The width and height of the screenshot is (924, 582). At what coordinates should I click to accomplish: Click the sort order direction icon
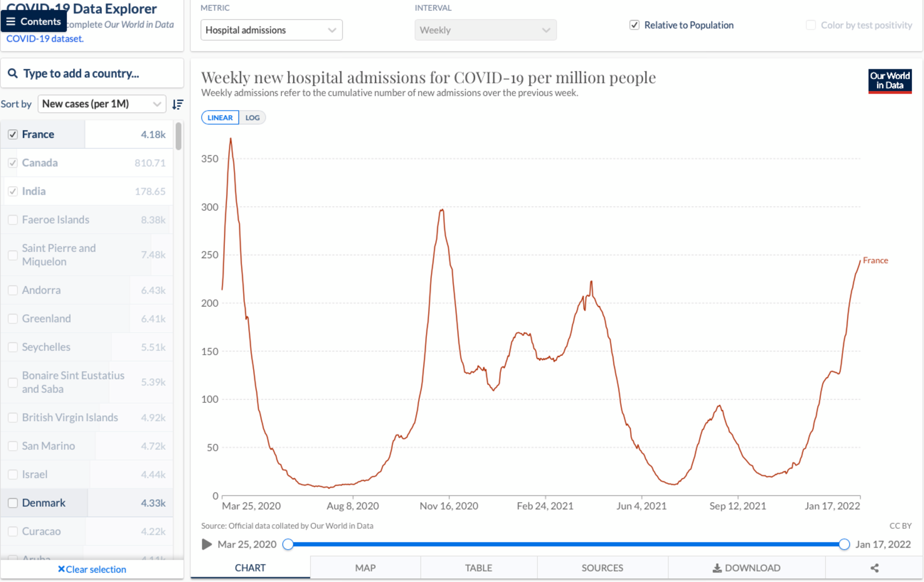(178, 104)
